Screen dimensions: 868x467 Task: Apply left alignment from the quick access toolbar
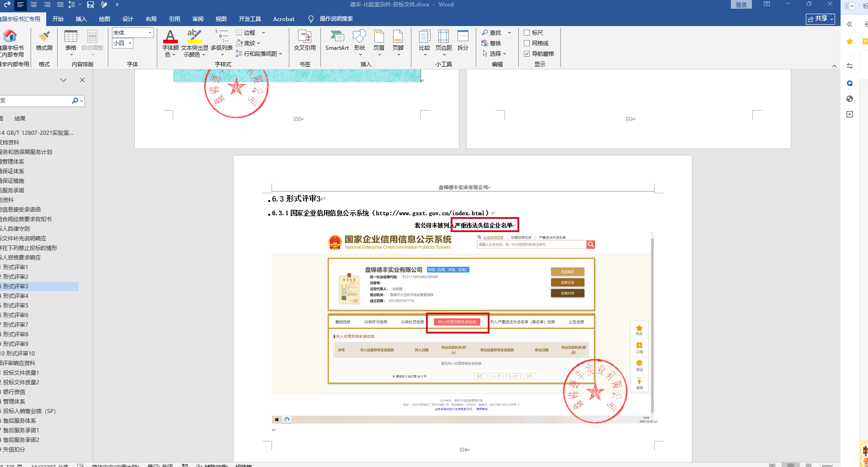pos(20,5)
